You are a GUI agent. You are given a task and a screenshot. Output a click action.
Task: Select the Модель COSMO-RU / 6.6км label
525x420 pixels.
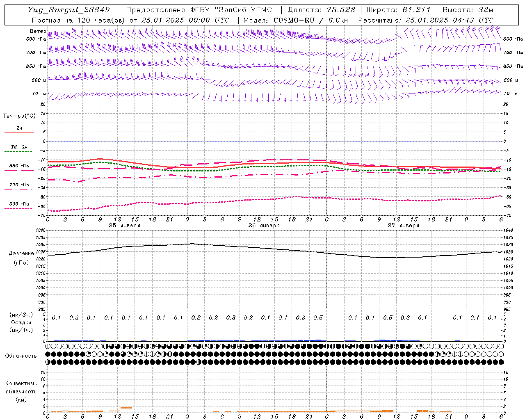coord(296,20)
